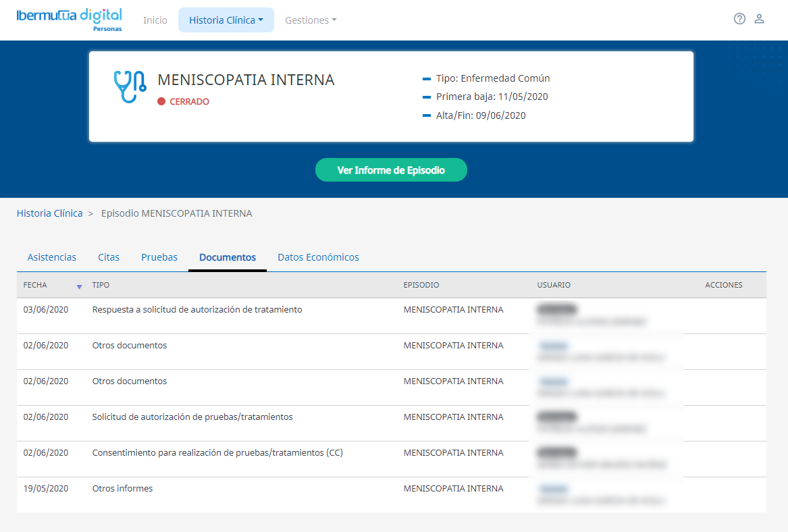788x532 pixels.
Task: Click the stethoscope episode icon
Action: [x=130, y=86]
